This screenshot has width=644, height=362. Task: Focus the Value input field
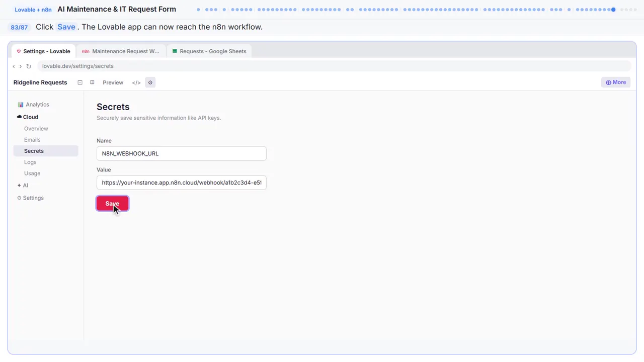click(181, 183)
